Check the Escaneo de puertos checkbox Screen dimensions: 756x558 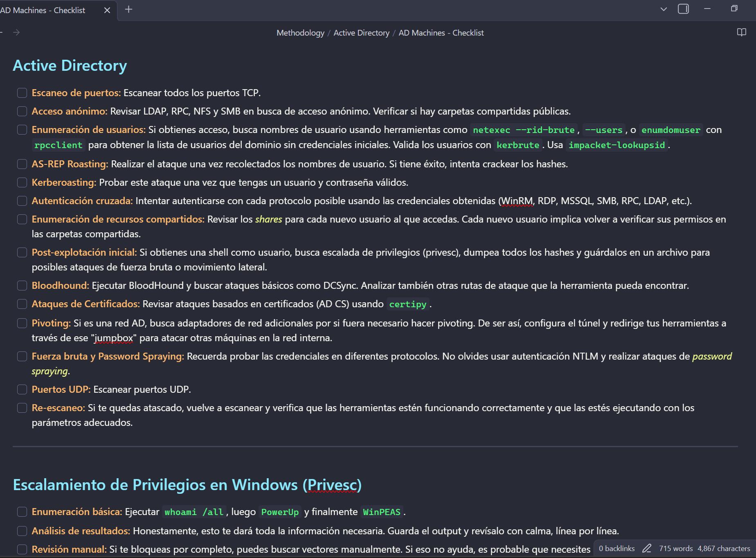click(x=22, y=93)
